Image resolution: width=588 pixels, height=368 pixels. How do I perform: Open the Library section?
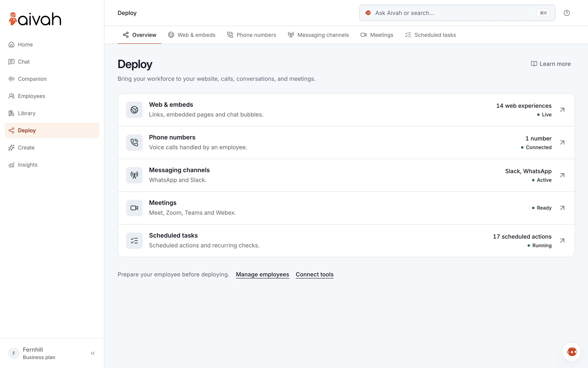[52, 113]
